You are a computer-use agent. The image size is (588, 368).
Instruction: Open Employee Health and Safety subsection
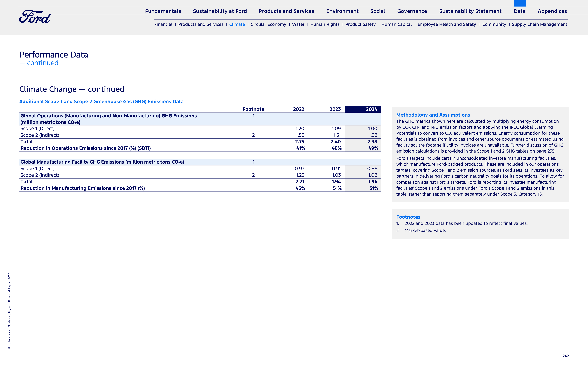click(x=447, y=24)
